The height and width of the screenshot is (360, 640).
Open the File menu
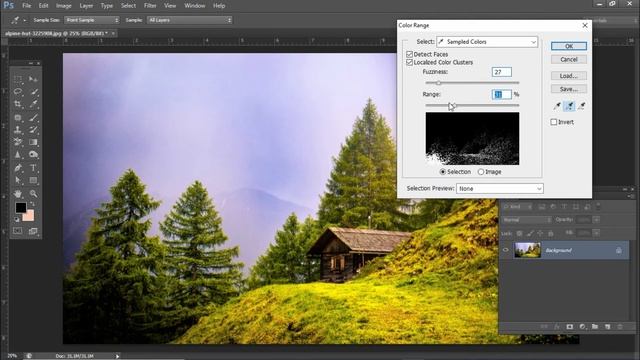[x=27, y=6]
